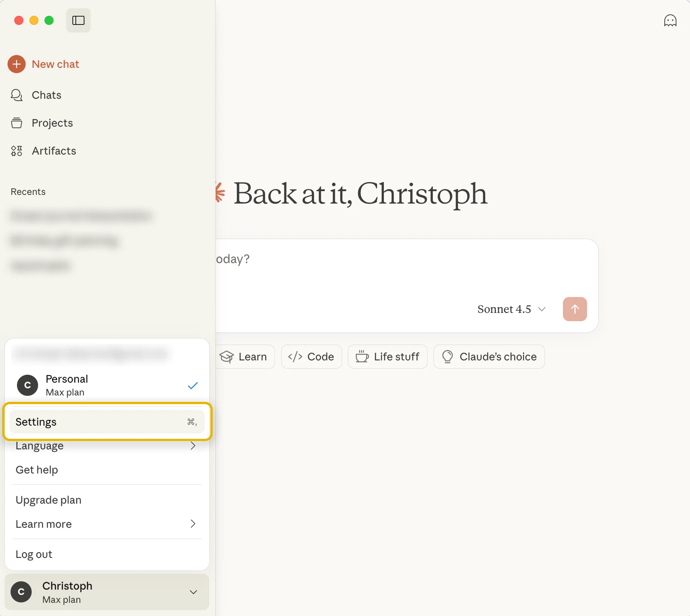This screenshot has height=616, width=690.
Task: Click Log out in the menu
Action: pos(34,555)
